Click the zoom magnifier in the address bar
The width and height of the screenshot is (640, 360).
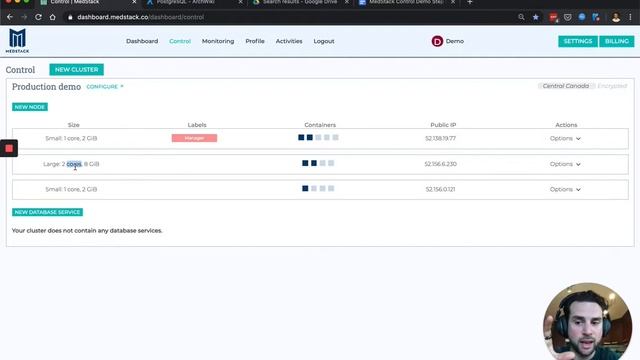(521, 17)
